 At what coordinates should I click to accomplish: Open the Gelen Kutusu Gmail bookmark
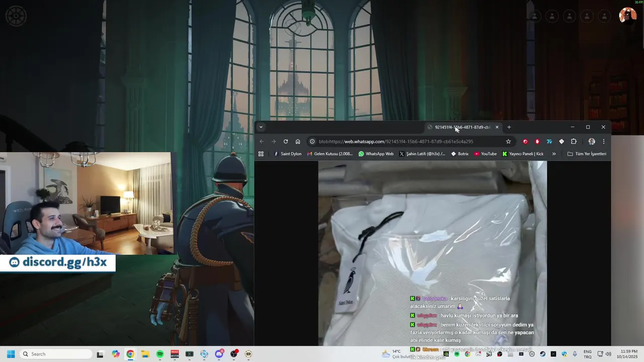[x=330, y=154]
